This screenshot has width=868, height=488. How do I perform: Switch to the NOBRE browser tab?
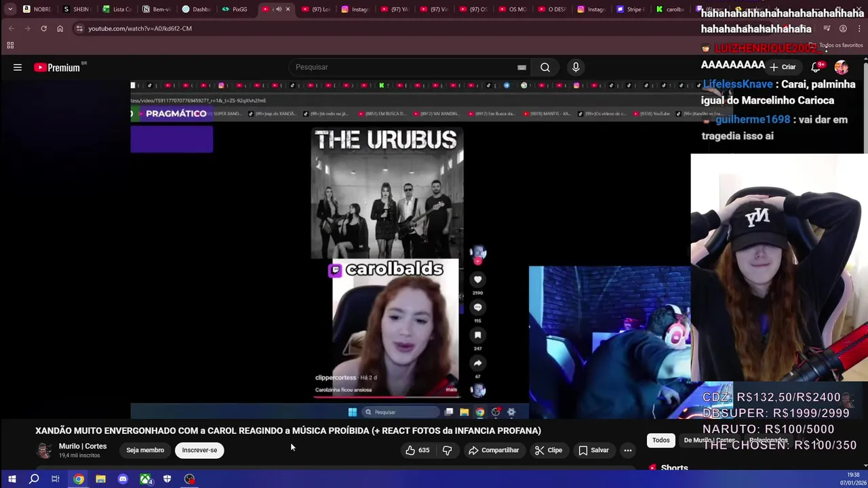pos(37,9)
